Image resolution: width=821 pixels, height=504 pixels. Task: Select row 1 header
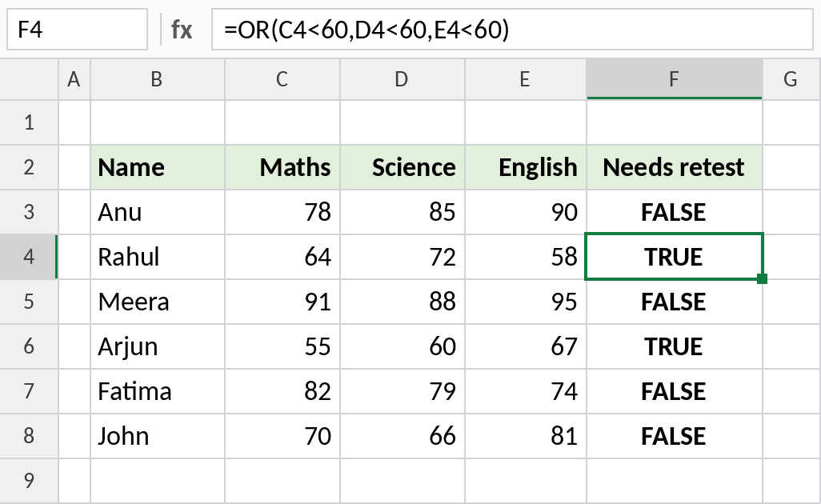point(29,122)
